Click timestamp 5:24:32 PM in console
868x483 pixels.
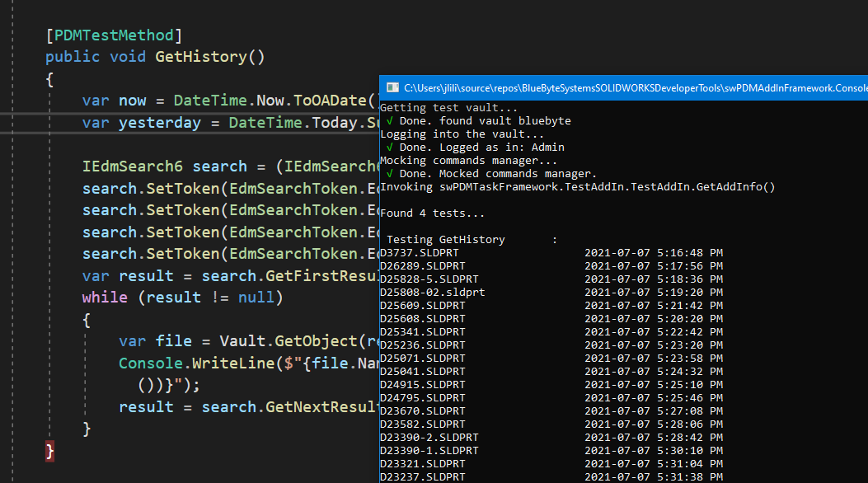pos(690,372)
